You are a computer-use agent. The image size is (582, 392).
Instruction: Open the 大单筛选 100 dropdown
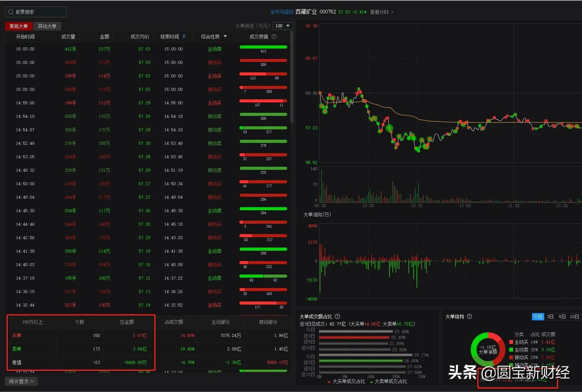coord(283,25)
